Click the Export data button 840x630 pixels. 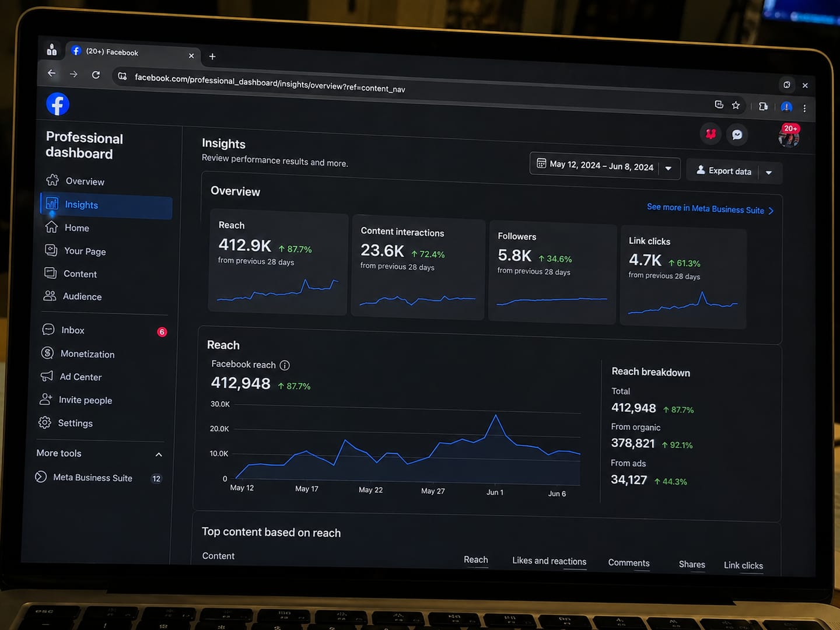[x=723, y=171]
